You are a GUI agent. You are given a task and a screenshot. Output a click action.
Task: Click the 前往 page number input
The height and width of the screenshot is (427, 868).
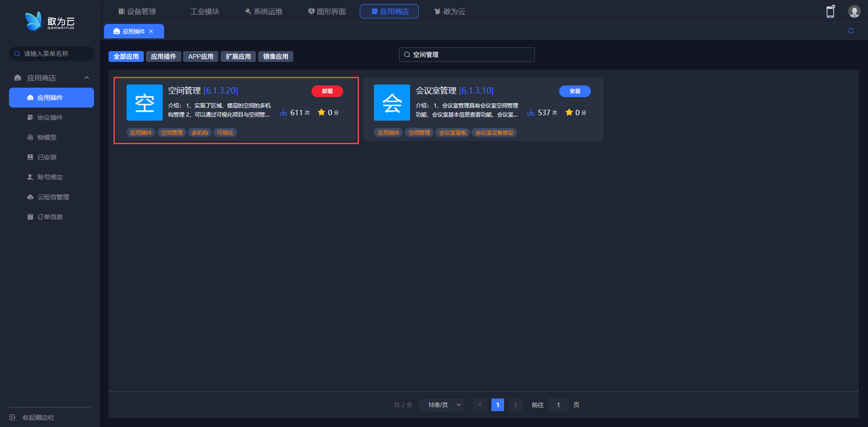(x=558, y=405)
